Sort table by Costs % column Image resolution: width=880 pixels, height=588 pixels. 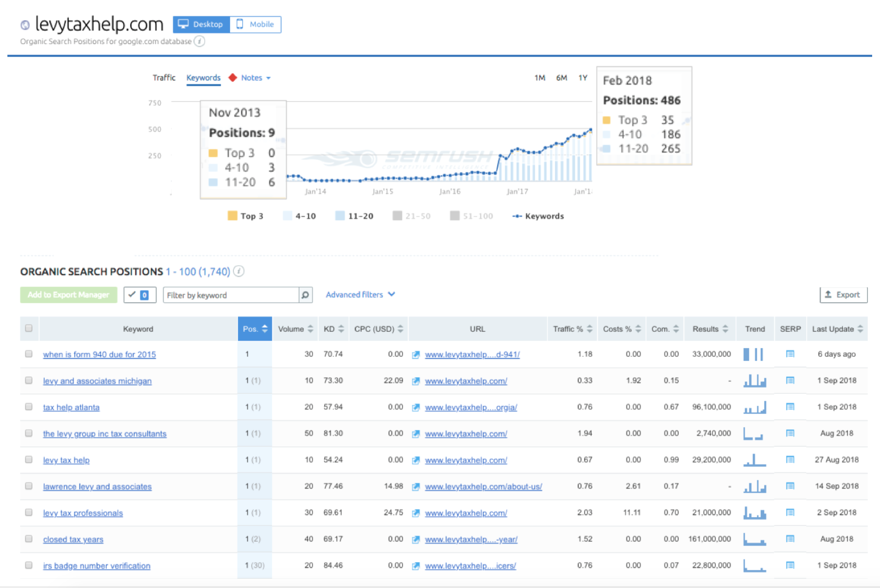click(622, 329)
